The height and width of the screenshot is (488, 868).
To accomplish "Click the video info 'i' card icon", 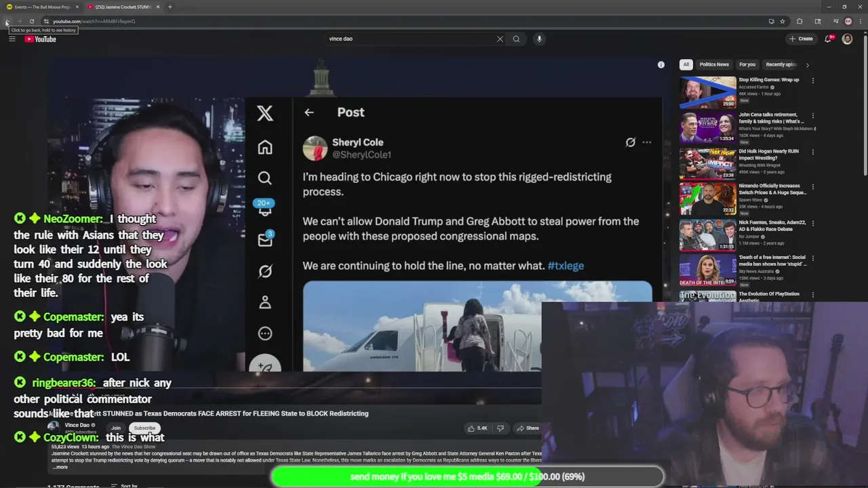I will point(661,64).
